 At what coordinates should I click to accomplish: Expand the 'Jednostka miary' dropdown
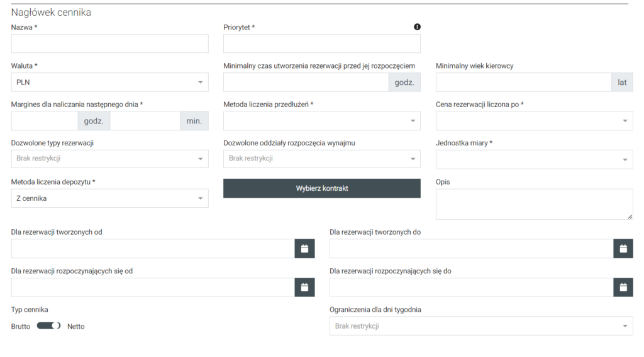(534, 159)
